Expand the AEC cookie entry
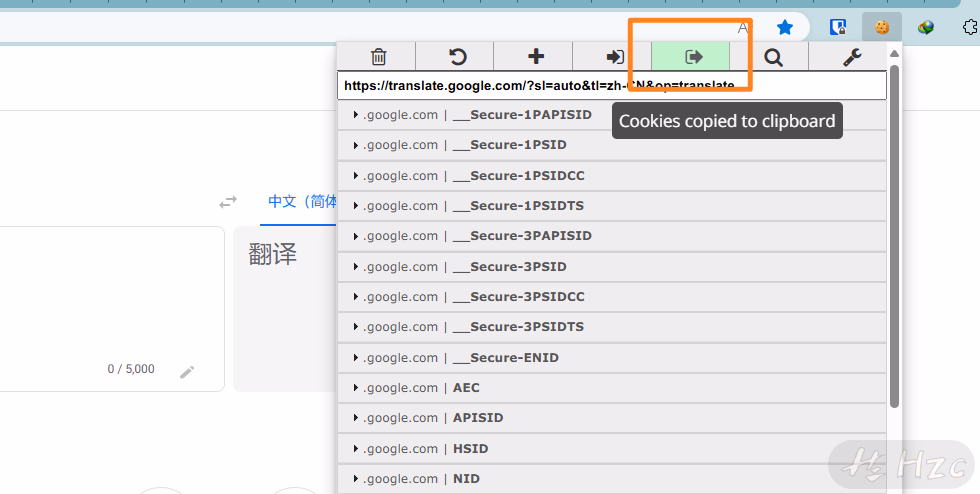This screenshot has width=980, height=494. 612,388
